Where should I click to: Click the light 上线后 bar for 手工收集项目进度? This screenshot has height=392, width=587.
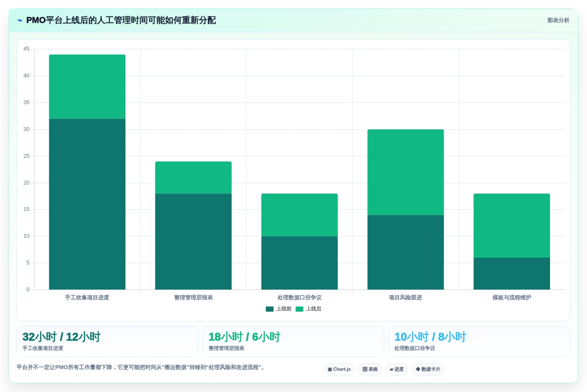tap(87, 87)
